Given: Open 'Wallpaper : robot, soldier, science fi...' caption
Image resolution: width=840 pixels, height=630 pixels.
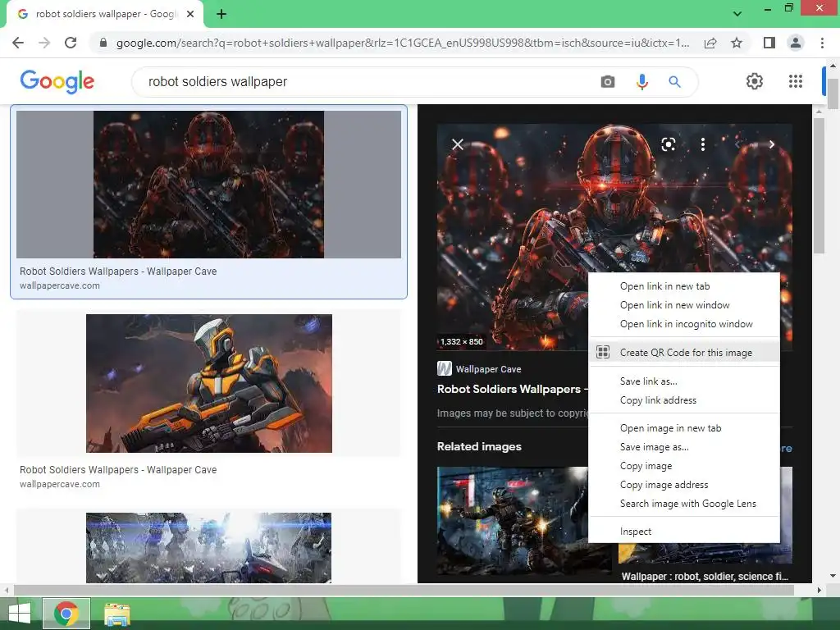Looking at the screenshot, I should click(705, 577).
